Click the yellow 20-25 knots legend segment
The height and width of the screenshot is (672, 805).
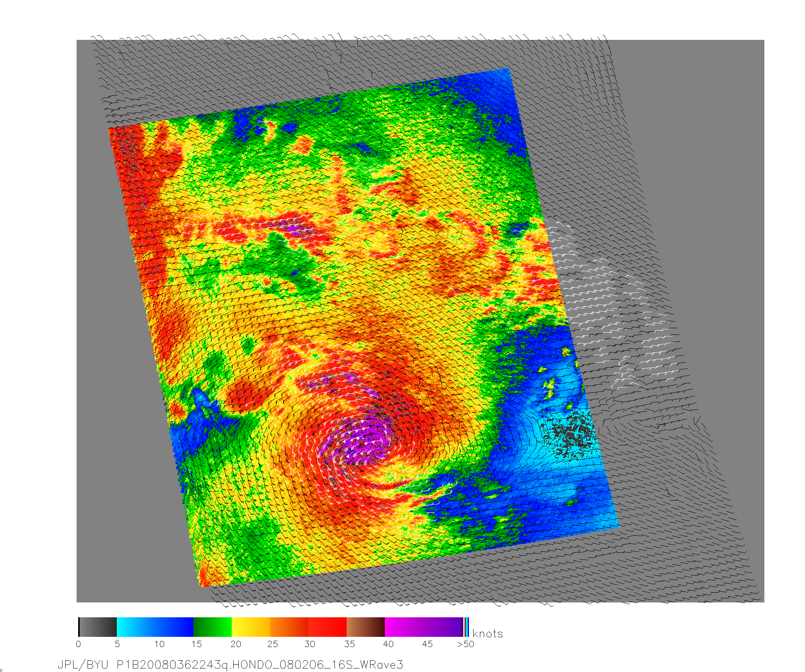[x=251, y=627]
